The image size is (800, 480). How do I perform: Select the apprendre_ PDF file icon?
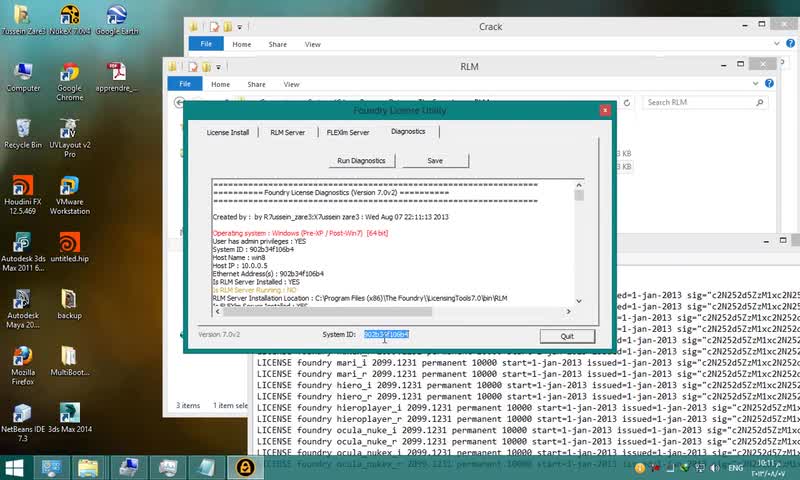(x=117, y=77)
